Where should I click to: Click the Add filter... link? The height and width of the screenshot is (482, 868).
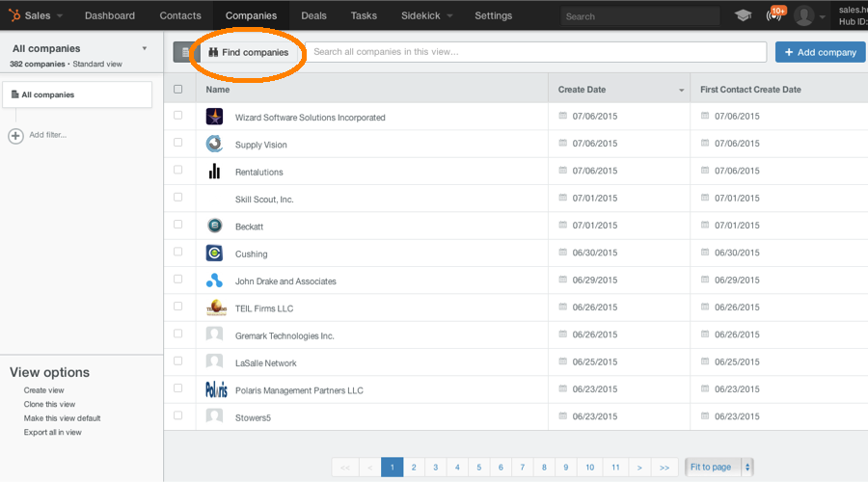click(x=47, y=135)
